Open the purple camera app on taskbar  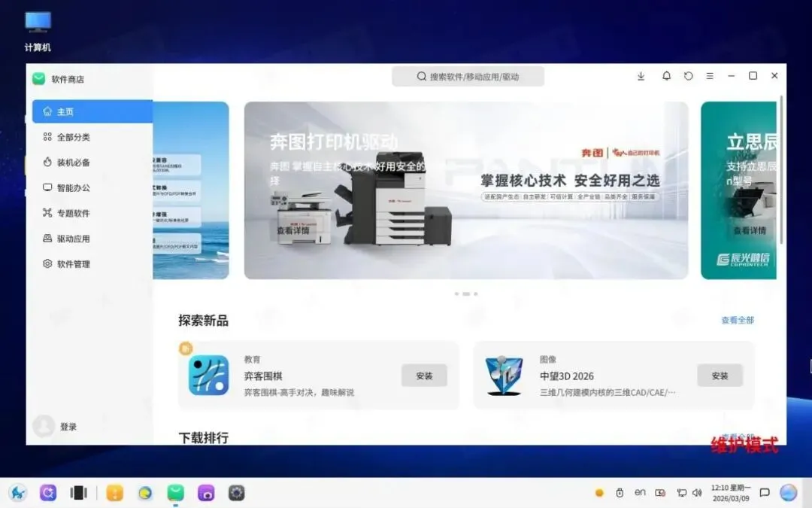coord(206,492)
